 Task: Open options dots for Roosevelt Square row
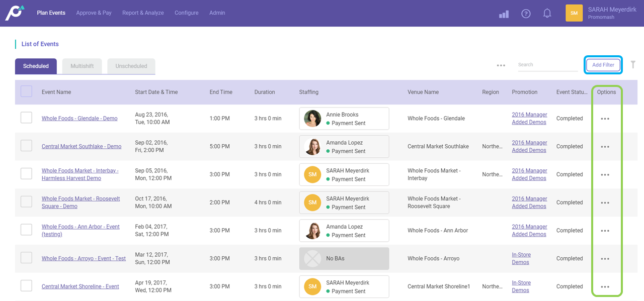coord(605,203)
